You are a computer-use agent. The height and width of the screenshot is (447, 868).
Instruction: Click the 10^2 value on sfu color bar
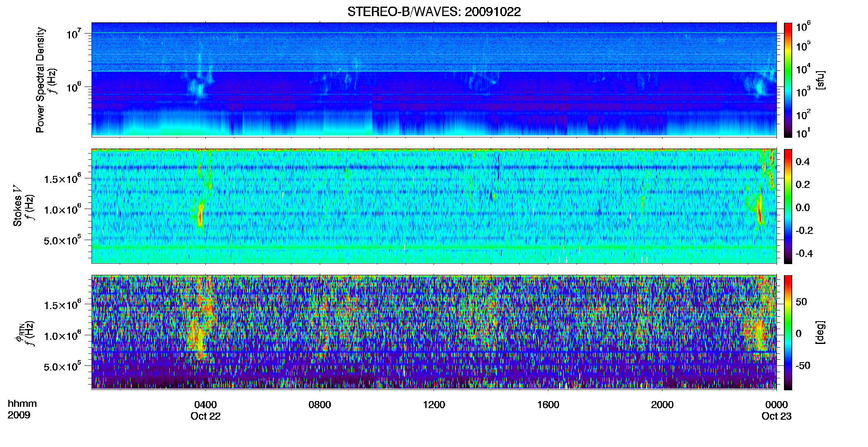[x=803, y=114]
